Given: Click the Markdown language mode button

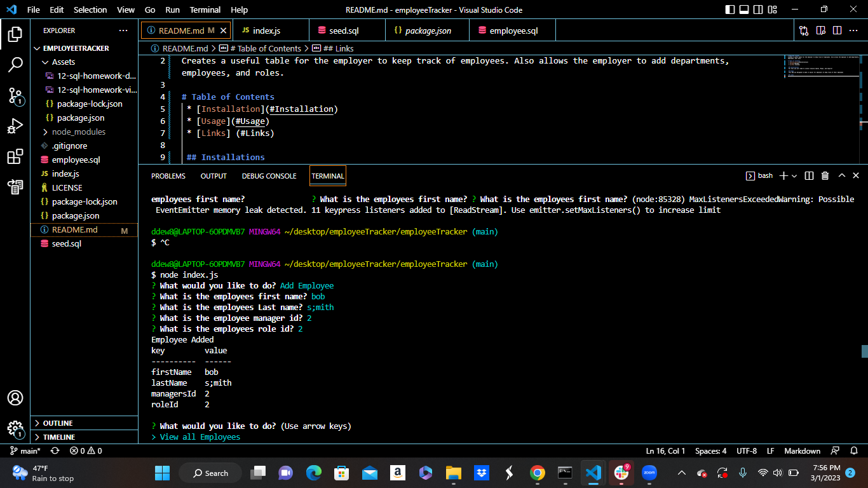Looking at the screenshot, I should [802, 451].
